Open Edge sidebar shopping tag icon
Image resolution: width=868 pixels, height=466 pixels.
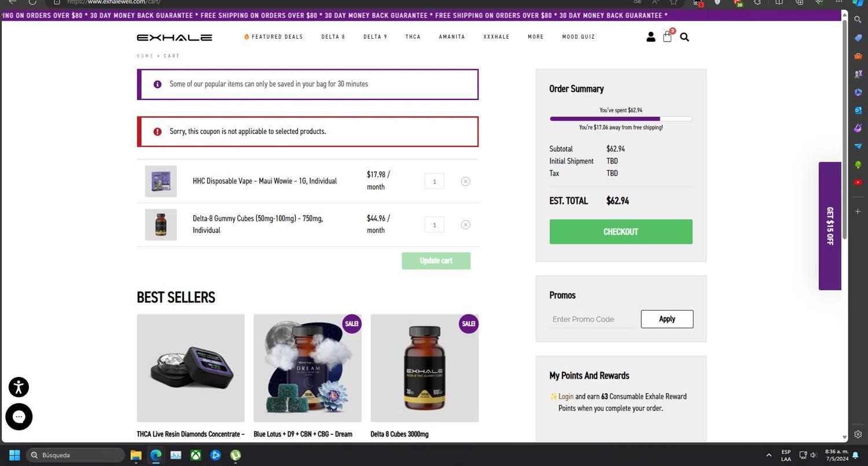click(858, 38)
